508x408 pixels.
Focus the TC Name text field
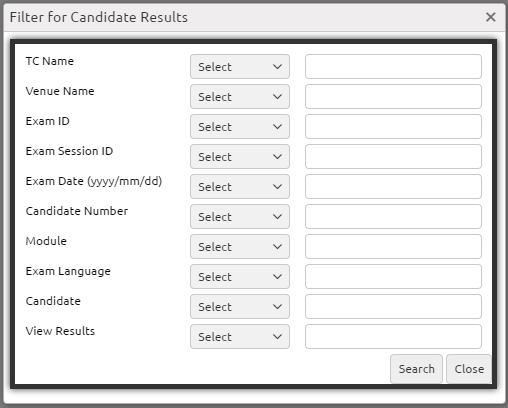393,67
